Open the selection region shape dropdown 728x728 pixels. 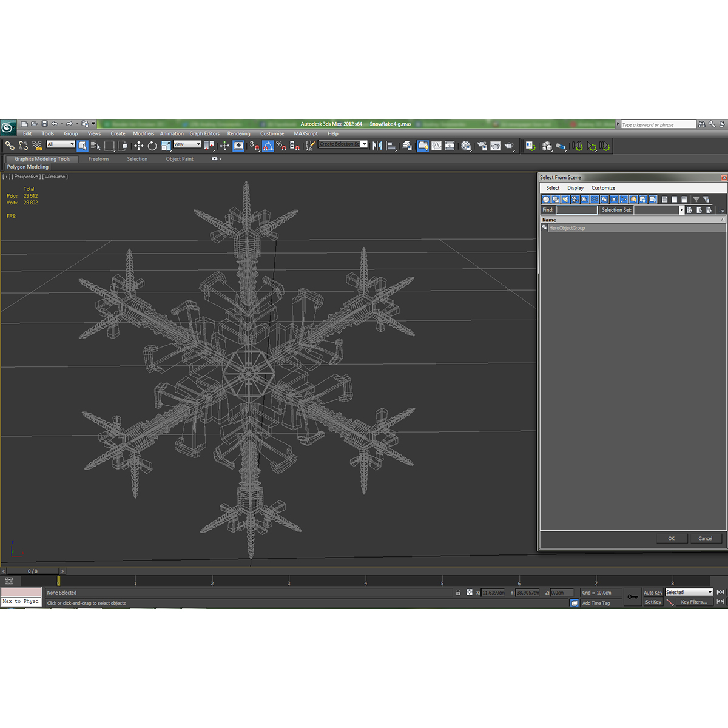(109, 146)
